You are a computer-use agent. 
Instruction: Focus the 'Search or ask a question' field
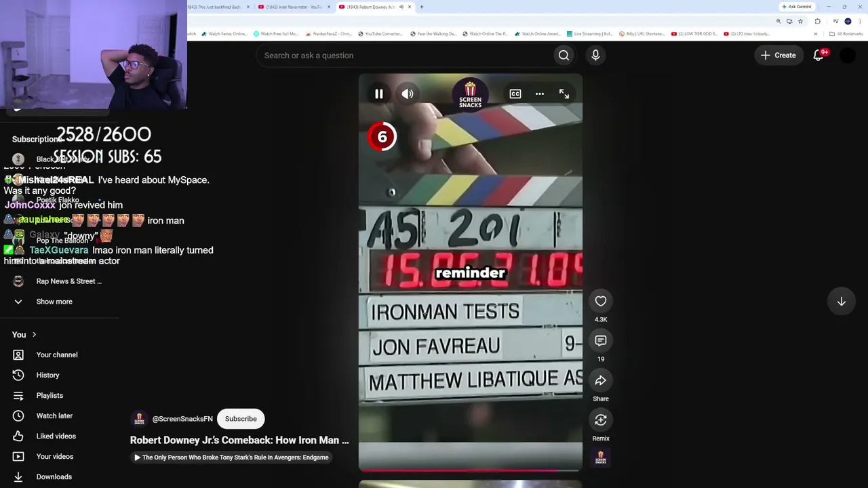404,56
